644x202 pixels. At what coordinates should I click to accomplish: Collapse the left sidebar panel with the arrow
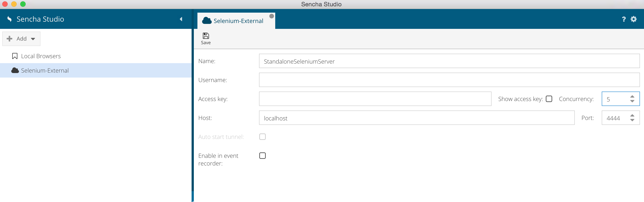pos(181,19)
